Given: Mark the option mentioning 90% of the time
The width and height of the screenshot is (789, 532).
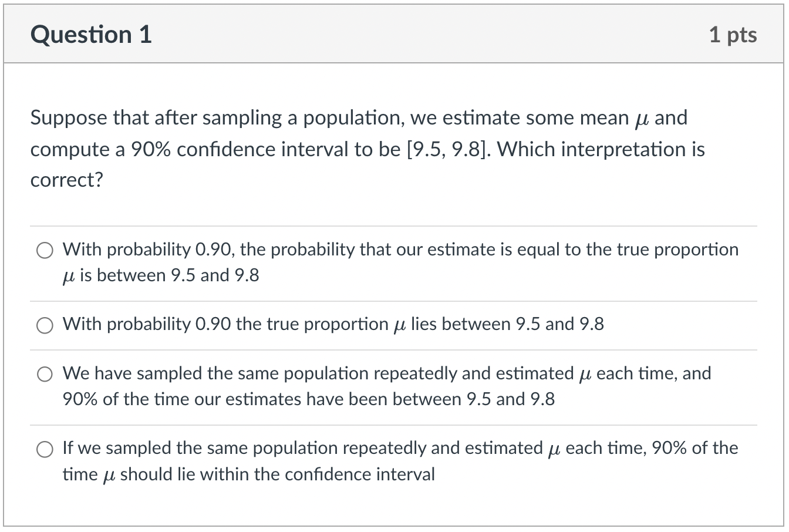Looking at the screenshot, I should coord(45,449).
